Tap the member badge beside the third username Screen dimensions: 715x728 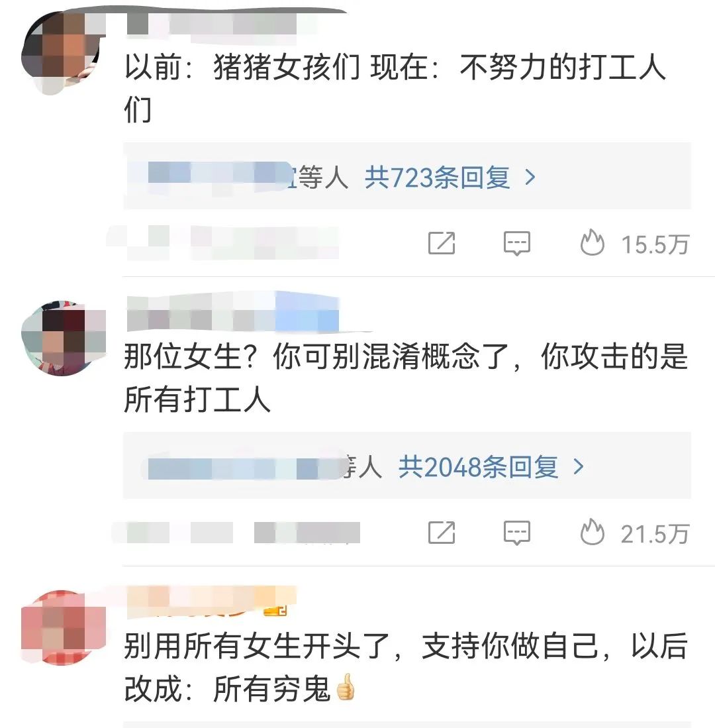[275, 610]
